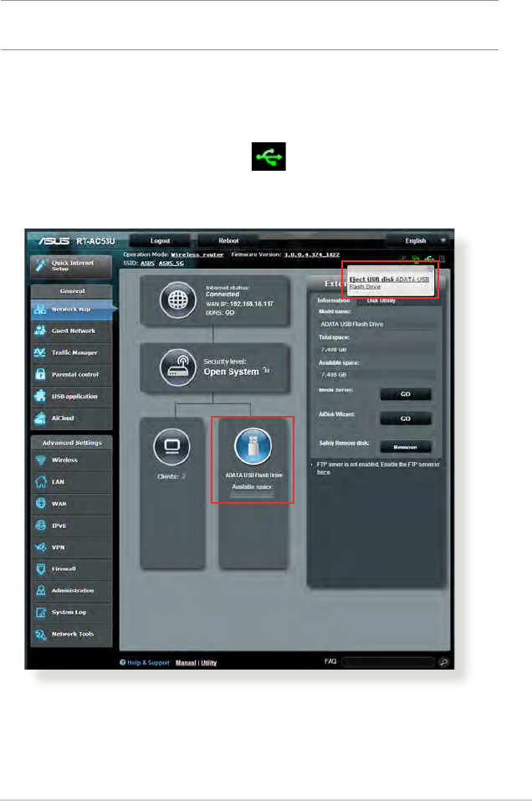Click GO button for AiDisk Wizard

click(406, 418)
